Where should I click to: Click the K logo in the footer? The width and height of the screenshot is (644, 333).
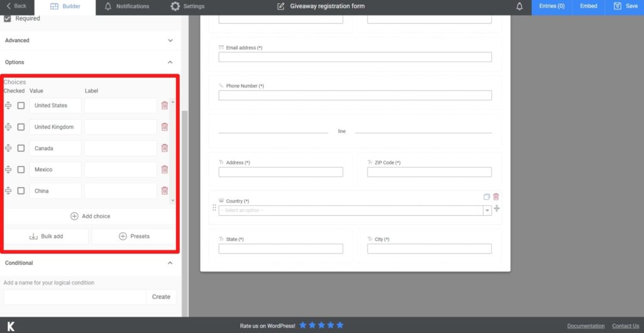(x=11, y=327)
